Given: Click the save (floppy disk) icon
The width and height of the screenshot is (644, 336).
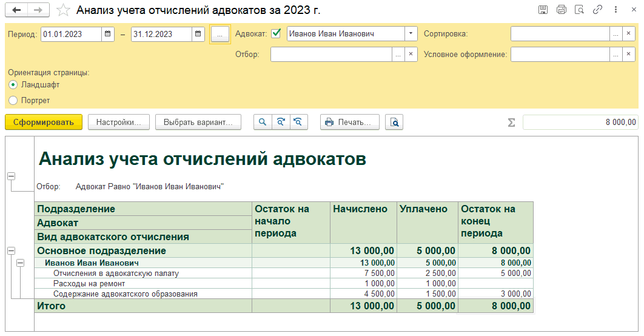Looking at the screenshot, I should tap(543, 10).
